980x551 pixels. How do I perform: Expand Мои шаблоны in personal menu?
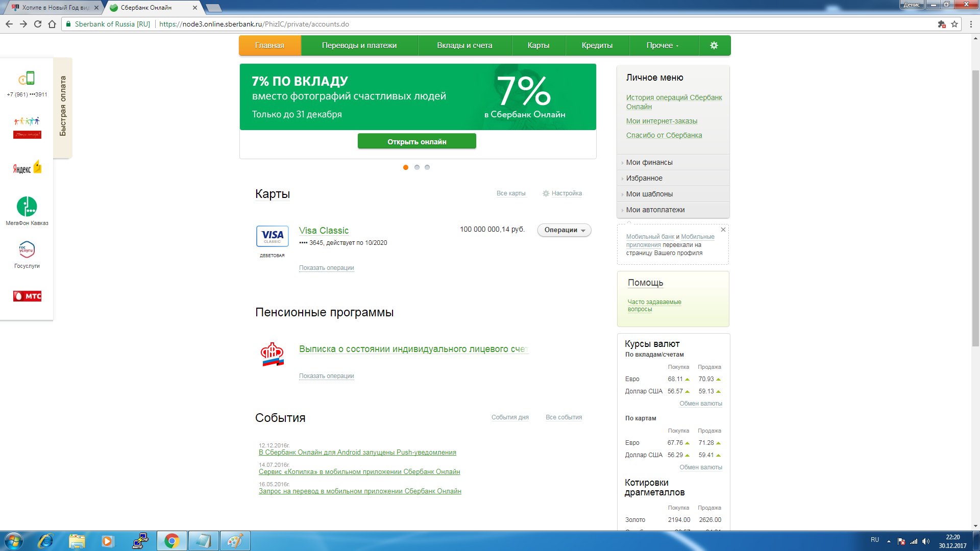(x=673, y=194)
